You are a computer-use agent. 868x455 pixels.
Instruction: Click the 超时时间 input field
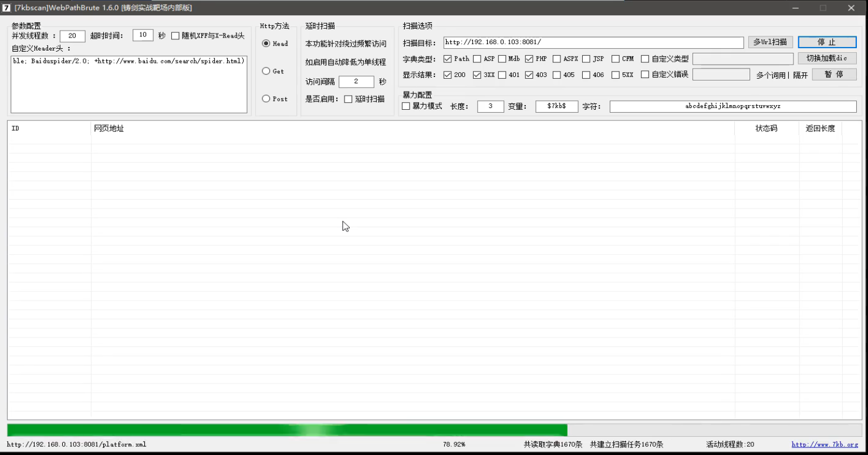click(x=143, y=35)
